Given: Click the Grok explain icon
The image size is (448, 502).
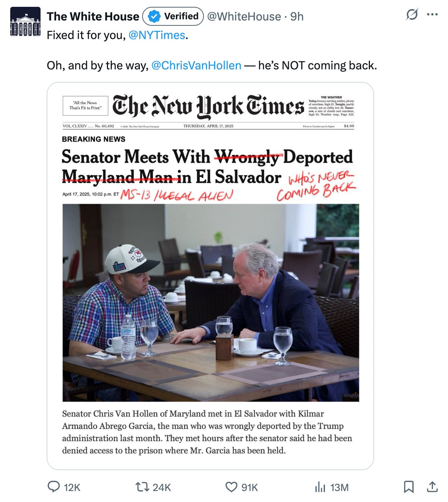Looking at the screenshot, I should click(412, 15).
